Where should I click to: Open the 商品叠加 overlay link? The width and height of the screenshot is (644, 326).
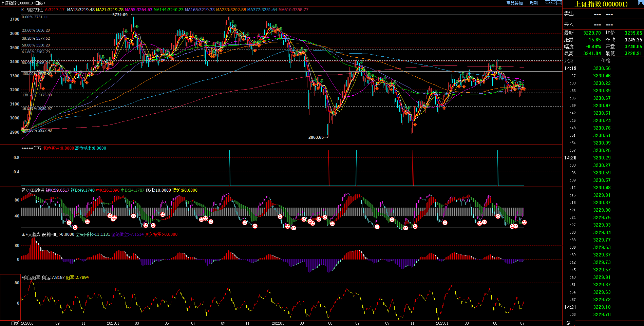click(x=514, y=3)
